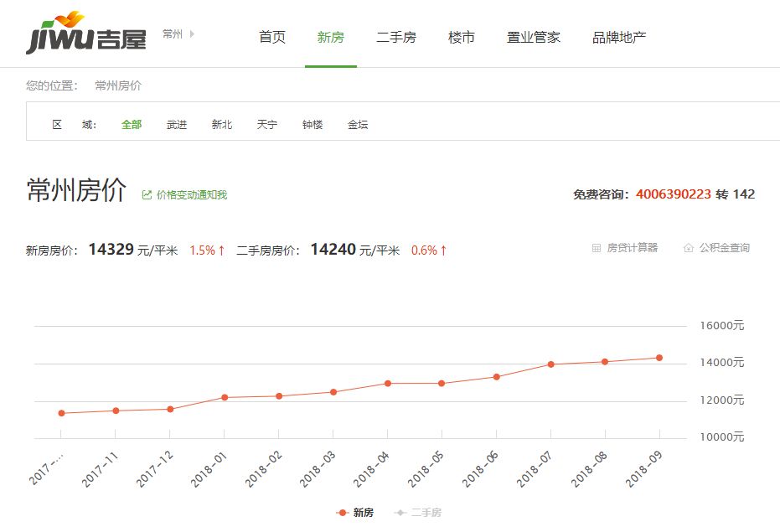The width and height of the screenshot is (780, 532).
Task: Click the orange 新房 legend dot
Action: [344, 513]
